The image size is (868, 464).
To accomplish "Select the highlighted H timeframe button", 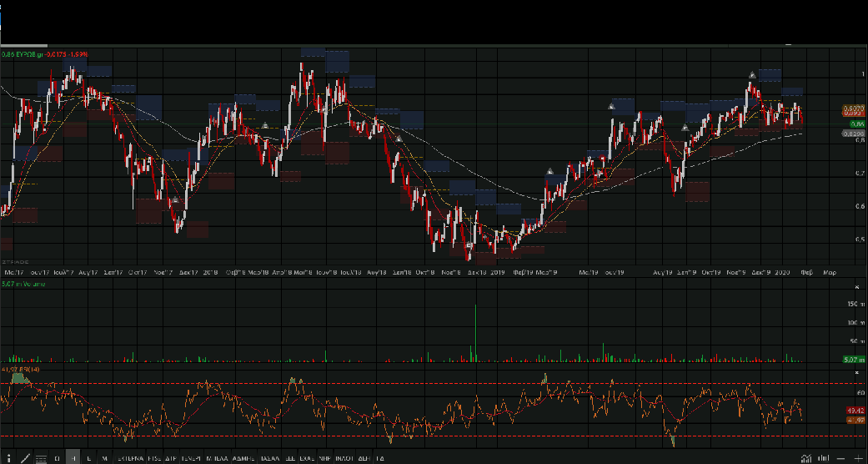I will [x=73, y=458].
